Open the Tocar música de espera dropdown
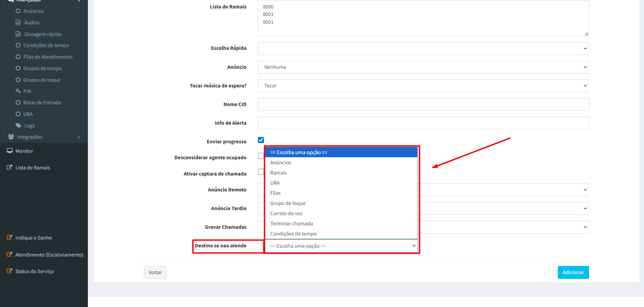Viewport: 644px width, 307px height. [x=423, y=86]
